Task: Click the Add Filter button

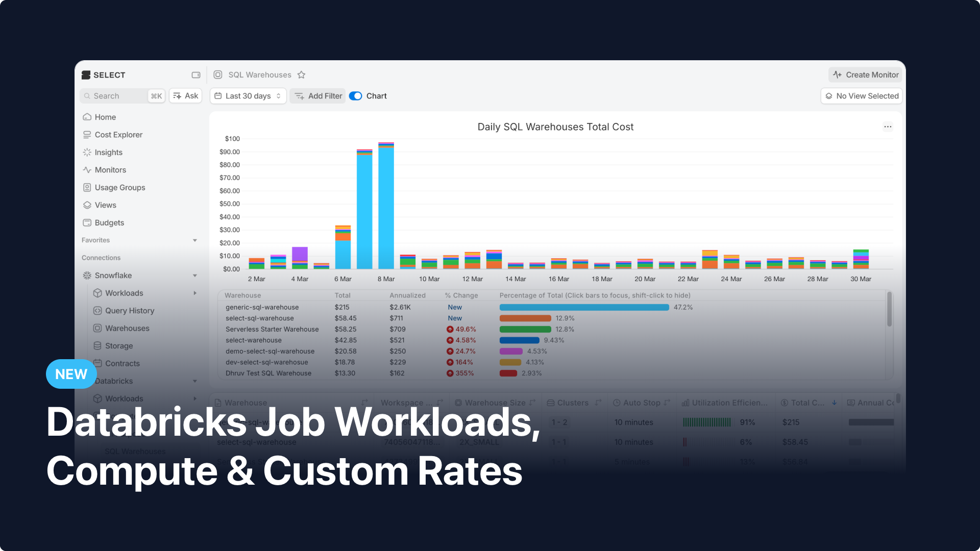Action: click(318, 96)
